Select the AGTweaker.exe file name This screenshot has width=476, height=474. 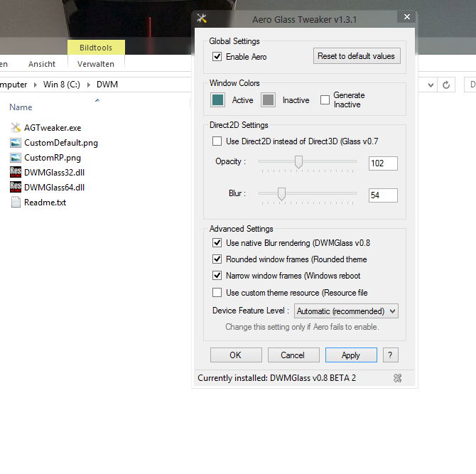(53, 128)
